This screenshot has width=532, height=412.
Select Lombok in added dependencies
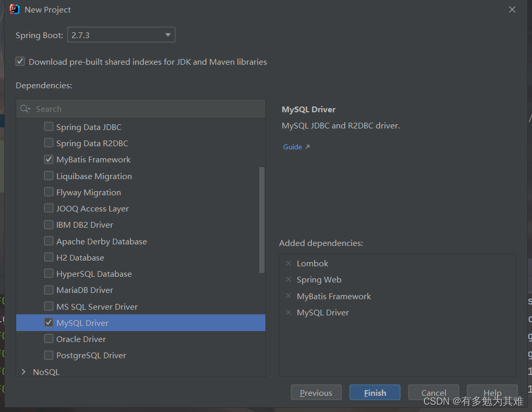[312, 263]
